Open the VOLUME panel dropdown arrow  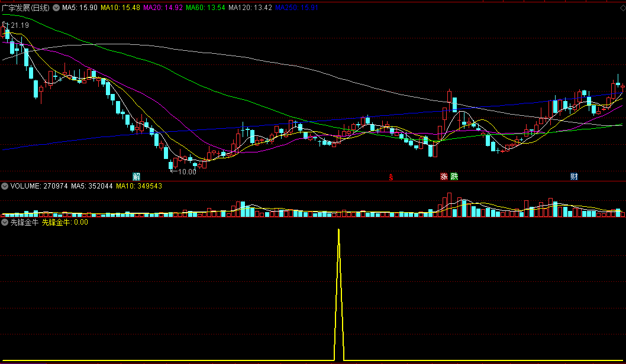point(5,186)
